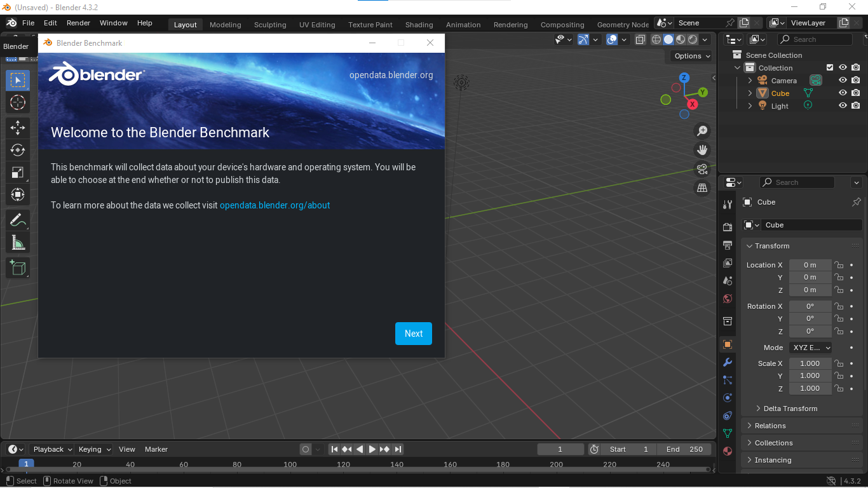Switch to the Animation workspace tab
Viewport: 868px width, 488px height.
click(463, 25)
